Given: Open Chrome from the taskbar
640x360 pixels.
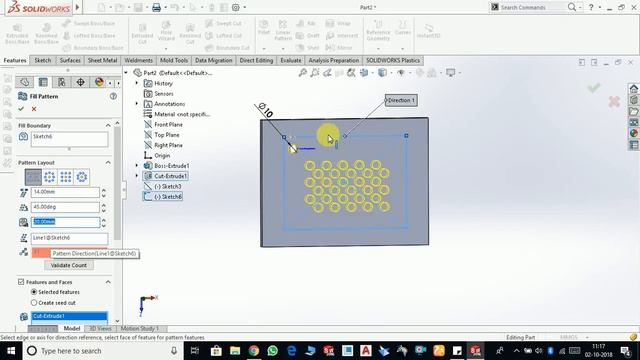Looking at the screenshot, I should coord(253,351).
